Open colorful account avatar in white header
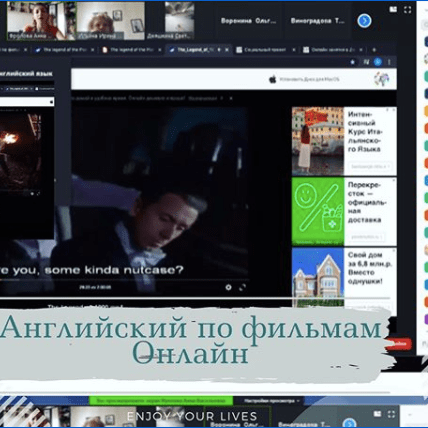 tap(382, 79)
